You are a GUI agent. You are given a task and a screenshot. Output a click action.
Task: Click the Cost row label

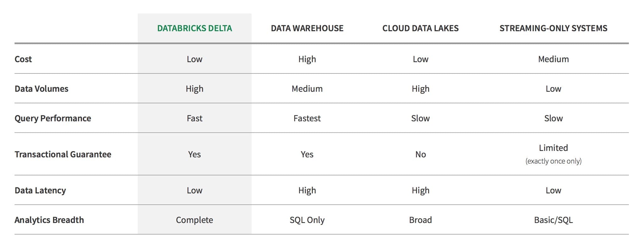(23, 59)
